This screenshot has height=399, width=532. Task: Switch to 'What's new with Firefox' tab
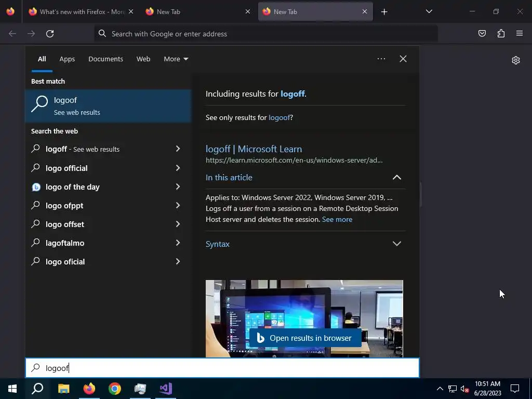pos(82,11)
